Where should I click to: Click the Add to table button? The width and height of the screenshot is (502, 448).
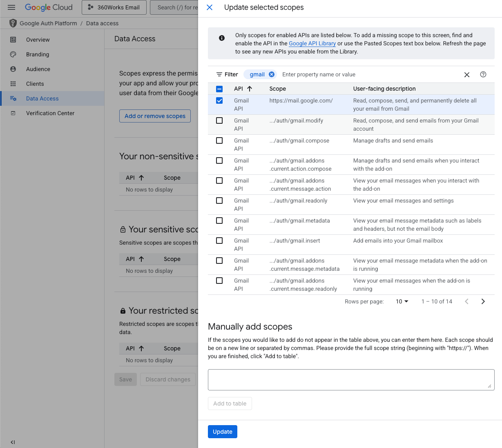click(230, 403)
